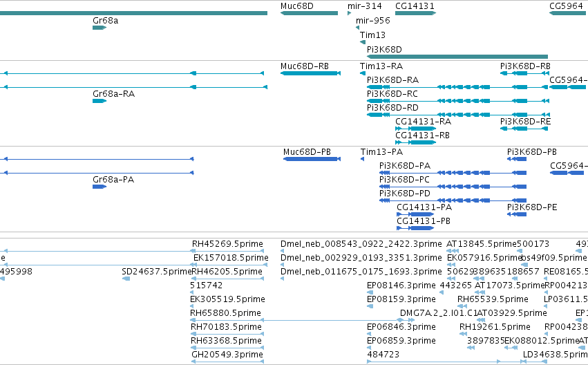
Task: Select the Pi3K68D-PD protein label
Action: [x=405, y=194]
